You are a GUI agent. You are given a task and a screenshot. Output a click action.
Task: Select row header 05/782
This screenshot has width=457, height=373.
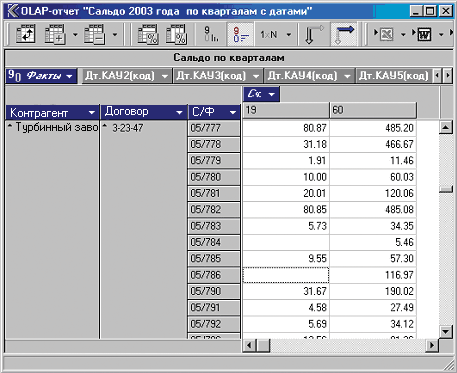coord(214,210)
